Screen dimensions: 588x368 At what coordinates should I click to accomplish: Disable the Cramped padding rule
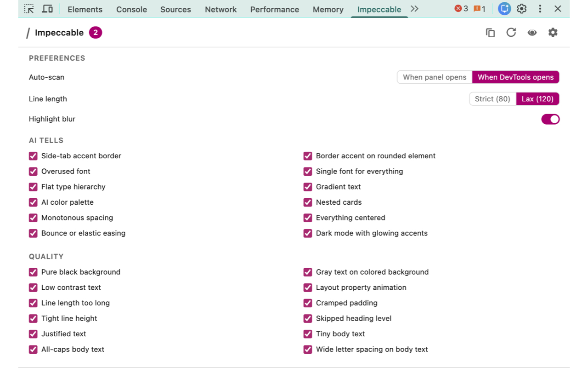308,303
